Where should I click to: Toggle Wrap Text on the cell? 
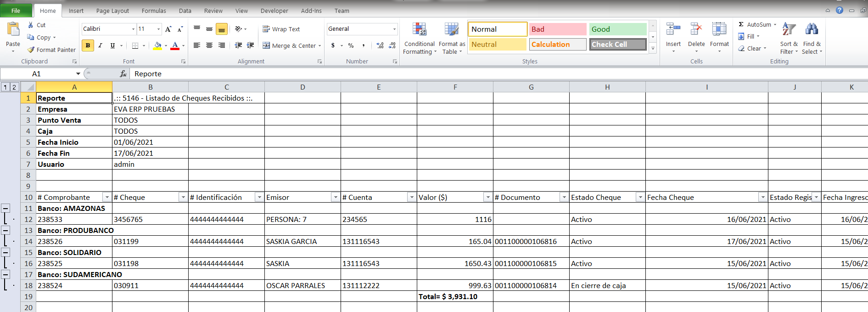(x=281, y=29)
